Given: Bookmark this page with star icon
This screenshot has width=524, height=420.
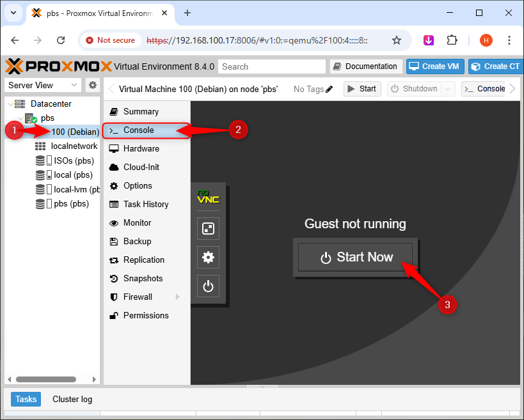Looking at the screenshot, I should click(396, 40).
